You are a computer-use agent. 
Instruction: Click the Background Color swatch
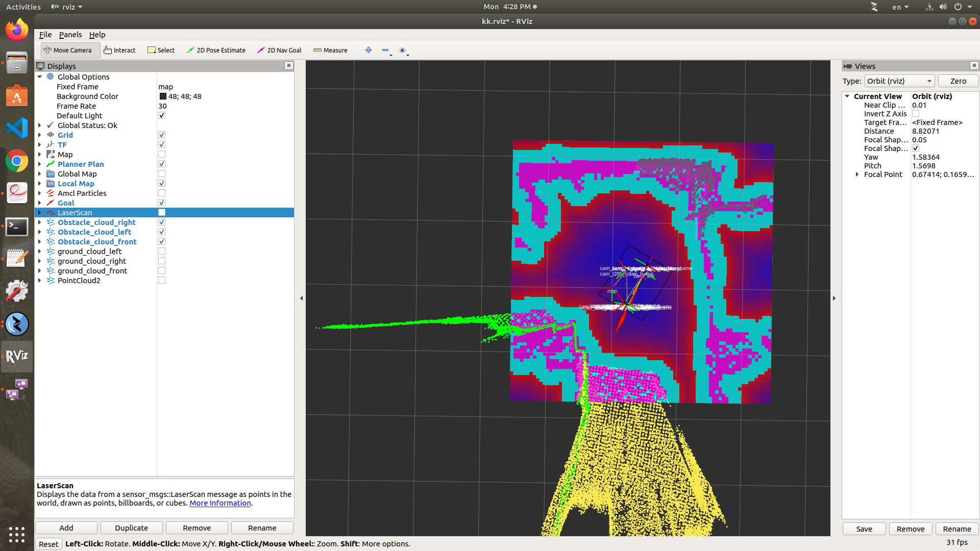tap(163, 96)
